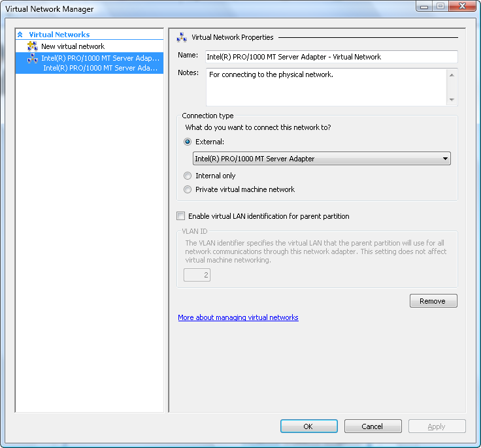Screen dimensions: 481x448
Task: Click the Virtual Network Properties header icon
Action: (182, 37)
